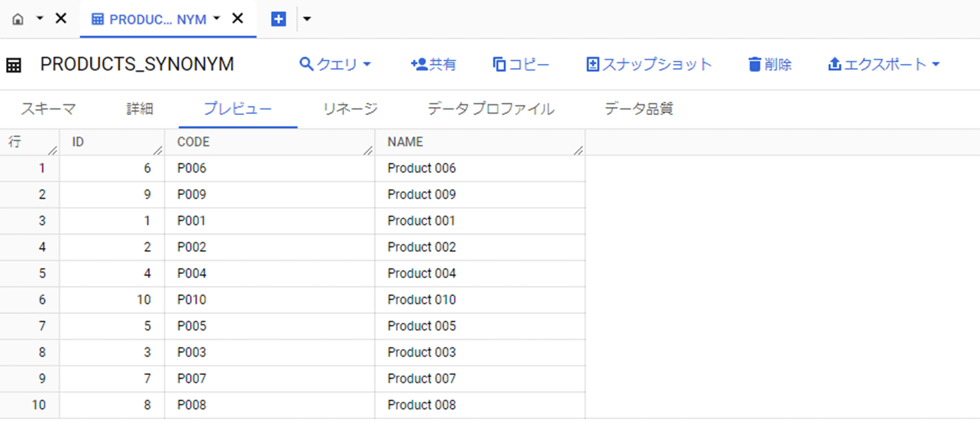Add a new tab with plus icon
Image resolution: width=980 pixels, height=422 pixels.
[279, 19]
